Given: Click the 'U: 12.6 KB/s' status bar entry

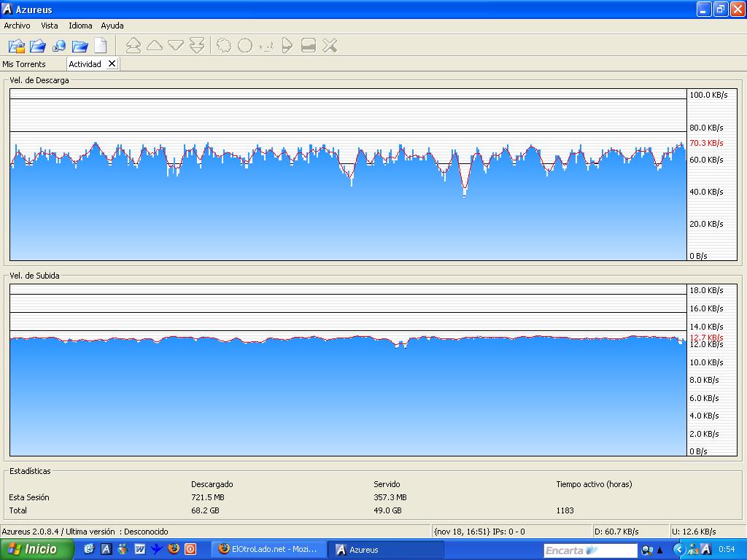Looking at the screenshot, I should coord(694,532).
